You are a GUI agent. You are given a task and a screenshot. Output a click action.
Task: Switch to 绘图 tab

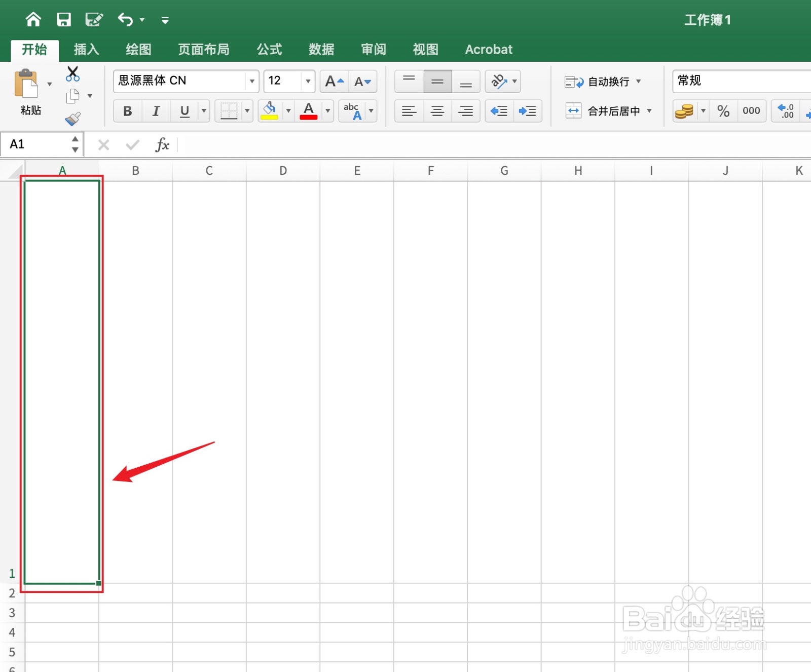click(x=138, y=50)
